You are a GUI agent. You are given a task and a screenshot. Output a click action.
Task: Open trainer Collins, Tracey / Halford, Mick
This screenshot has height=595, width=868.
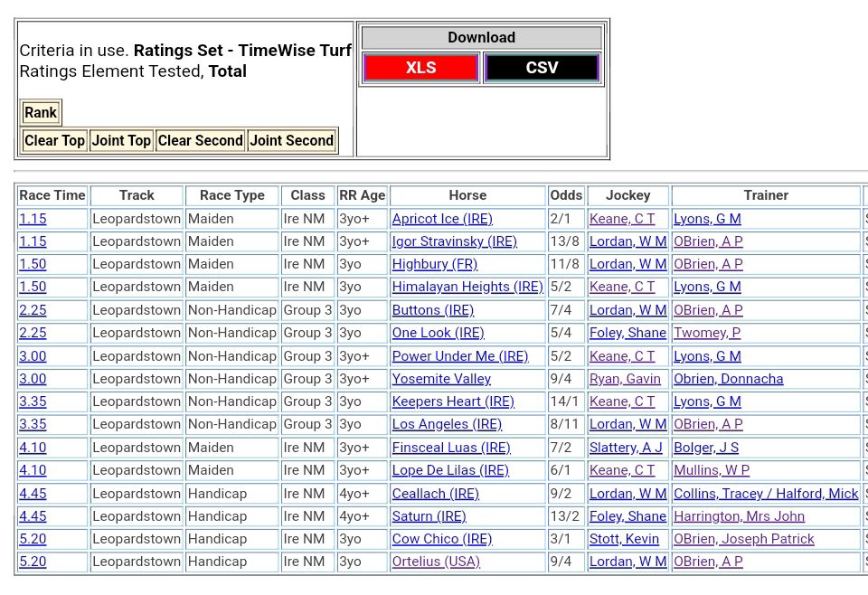pyautogui.click(x=765, y=494)
